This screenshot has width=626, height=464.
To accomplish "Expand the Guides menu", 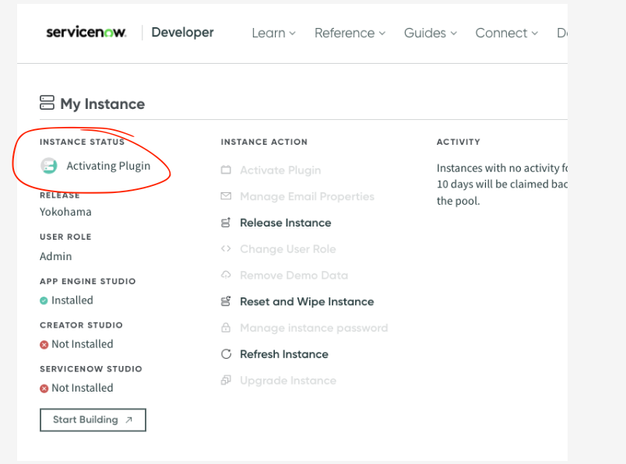I will (x=430, y=33).
